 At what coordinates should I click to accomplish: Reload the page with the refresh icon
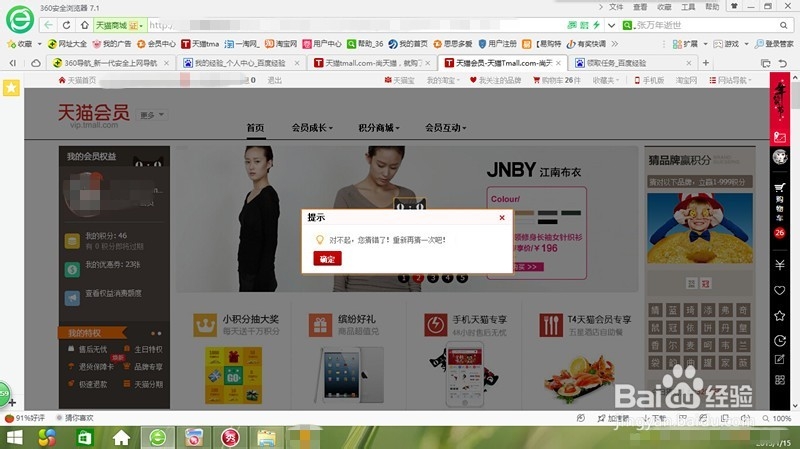click(x=66, y=24)
